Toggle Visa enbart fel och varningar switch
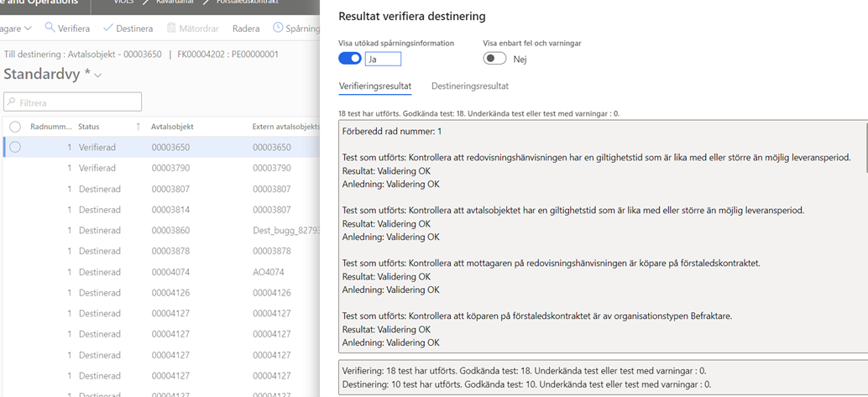The image size is (868, 397). tap(494, 59)
